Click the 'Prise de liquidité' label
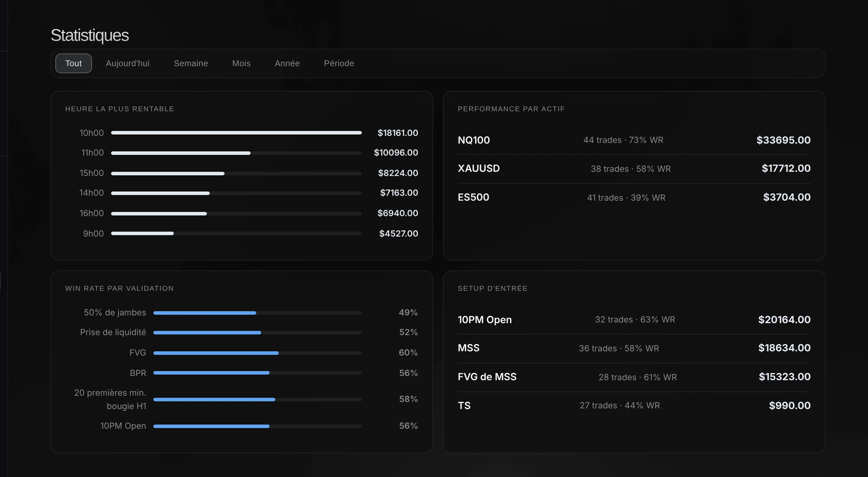 (113, 332)
